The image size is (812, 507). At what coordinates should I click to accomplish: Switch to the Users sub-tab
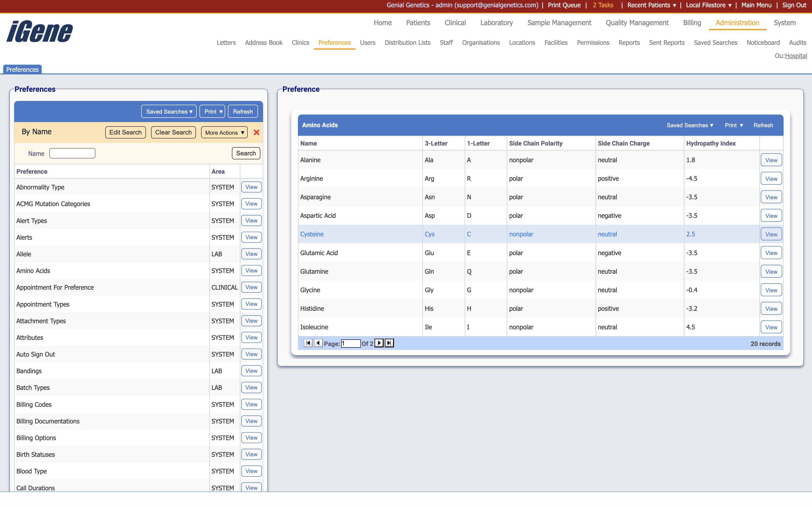(x=367, y=42)
